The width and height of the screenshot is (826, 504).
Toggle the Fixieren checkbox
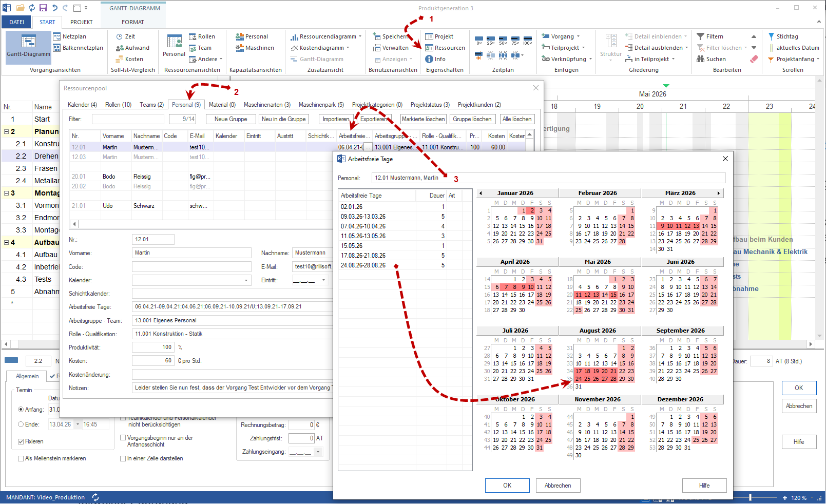coord(21,441)
